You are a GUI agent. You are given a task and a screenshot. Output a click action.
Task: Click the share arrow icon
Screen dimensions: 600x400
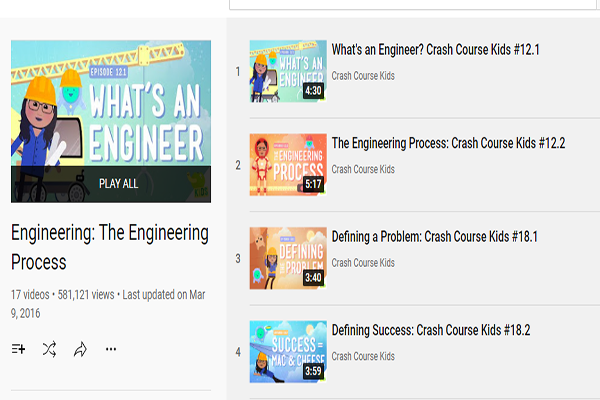point(80,349)
